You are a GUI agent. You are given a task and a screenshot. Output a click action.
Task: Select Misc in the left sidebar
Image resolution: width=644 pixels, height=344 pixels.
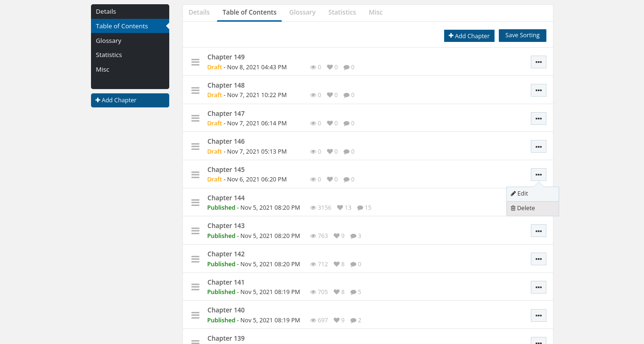(102, 69)
